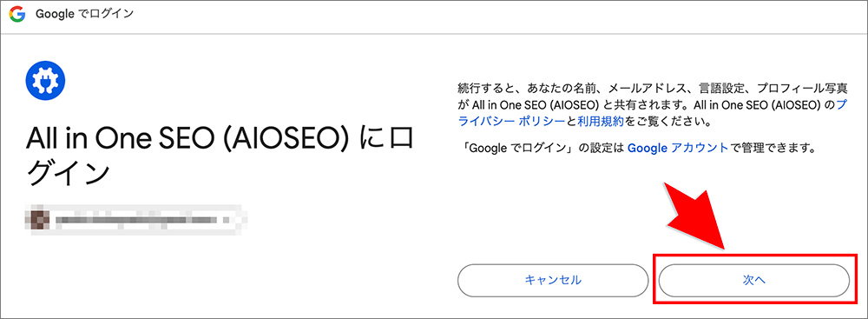Open the Google アカウント link

point(678,148)
